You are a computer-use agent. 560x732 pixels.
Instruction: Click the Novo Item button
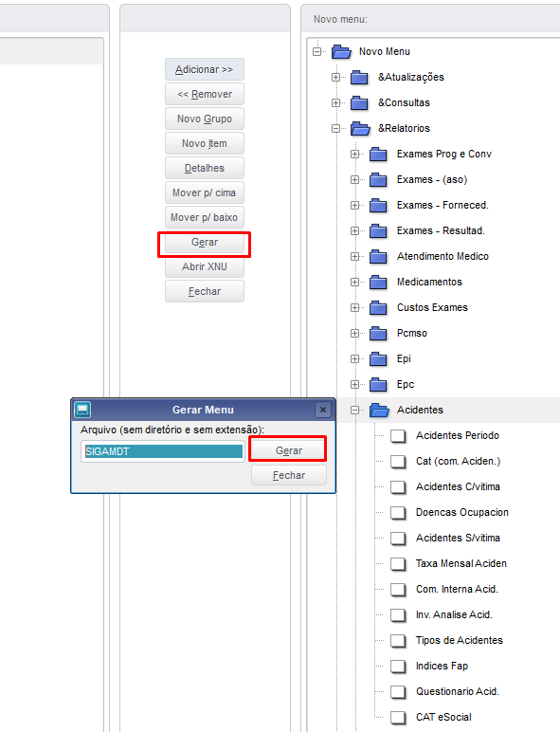205,143
